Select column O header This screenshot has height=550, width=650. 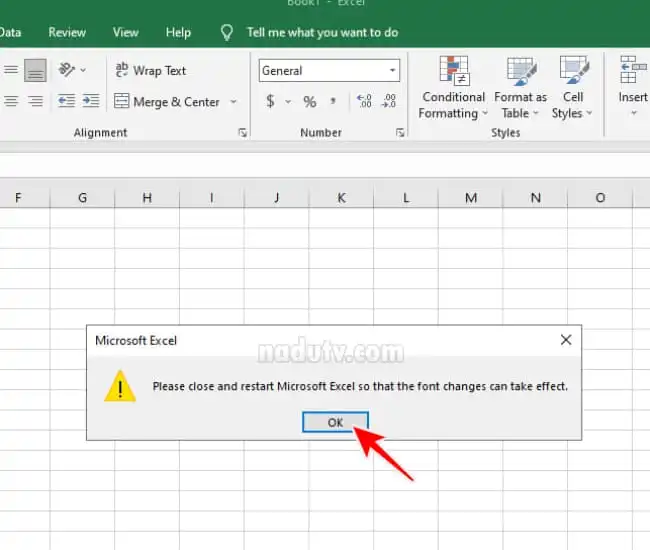pos(600,198)
